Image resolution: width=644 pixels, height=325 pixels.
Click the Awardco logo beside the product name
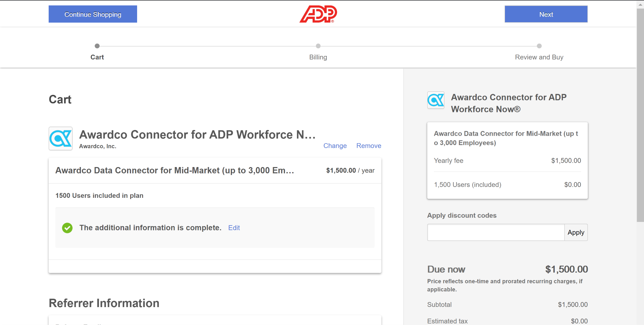coord(60,138)
